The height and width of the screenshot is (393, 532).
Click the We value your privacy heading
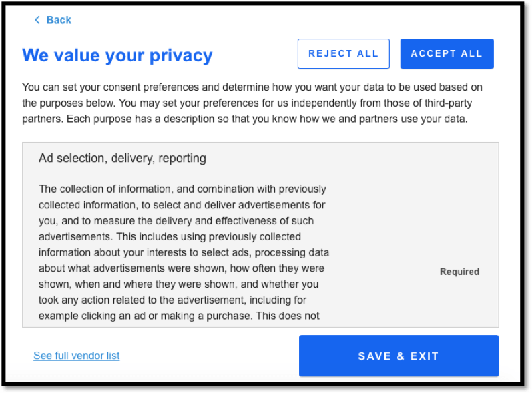coord(117,55)
